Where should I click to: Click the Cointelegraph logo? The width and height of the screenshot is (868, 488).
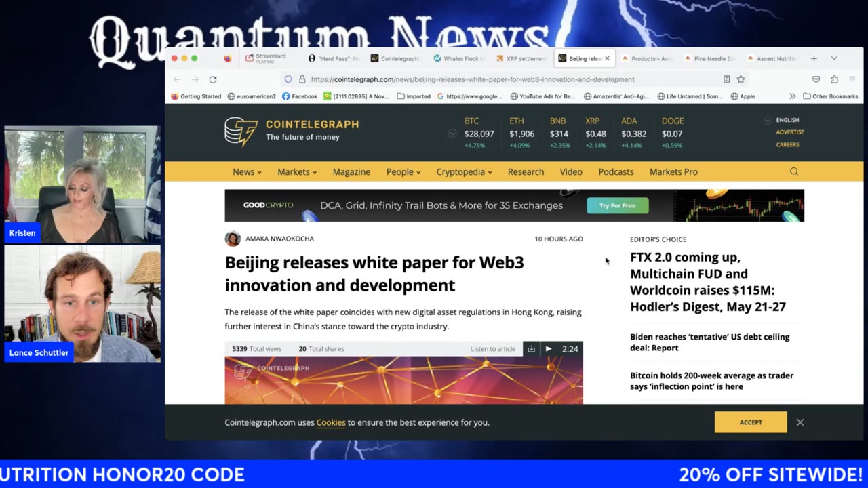pyautogui.click(x=292, y=131)
